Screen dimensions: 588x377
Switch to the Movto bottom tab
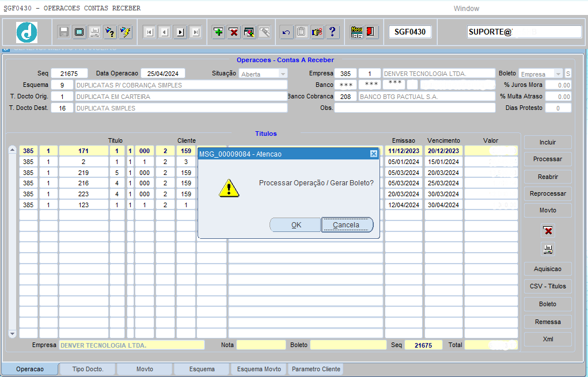(x=145, y=369)
